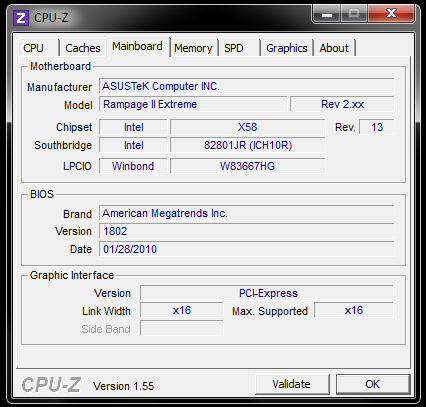Open the Graphics tab

[287, 48]
